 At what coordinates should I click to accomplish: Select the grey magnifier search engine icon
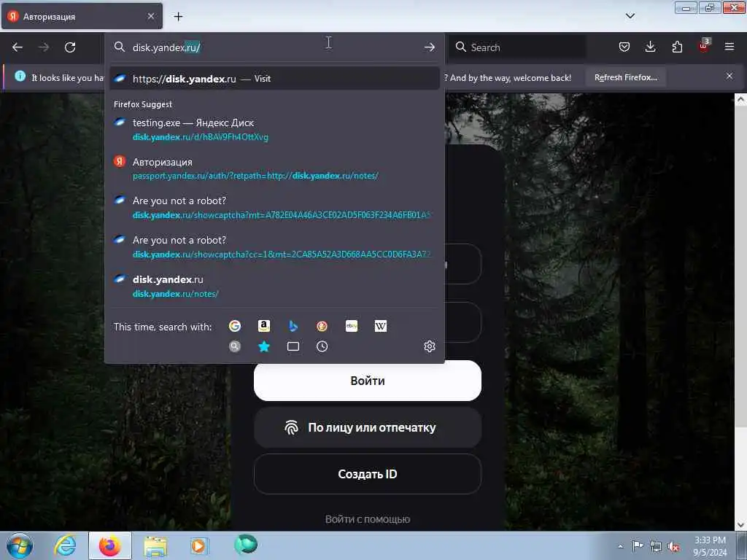click(x=235, y=346)
